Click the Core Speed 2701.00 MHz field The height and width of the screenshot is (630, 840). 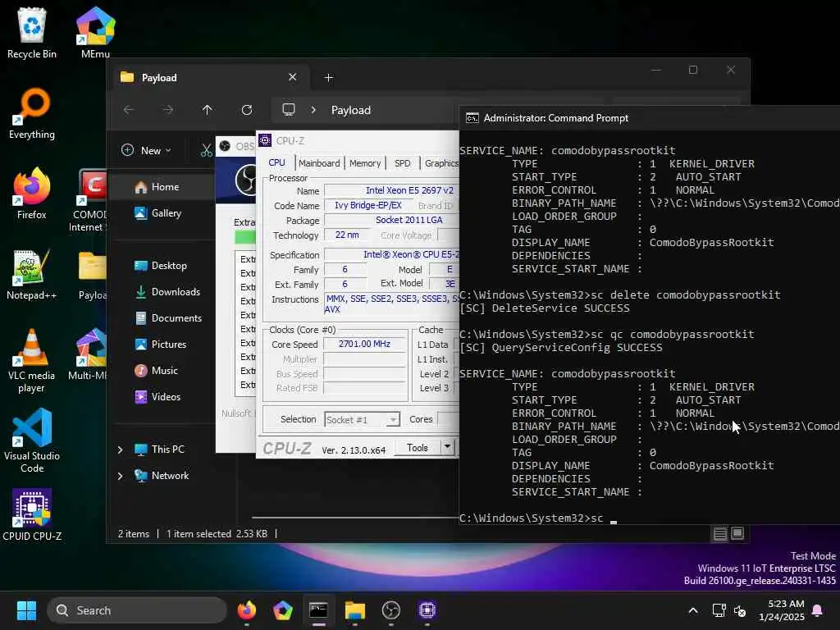point(364,344)
